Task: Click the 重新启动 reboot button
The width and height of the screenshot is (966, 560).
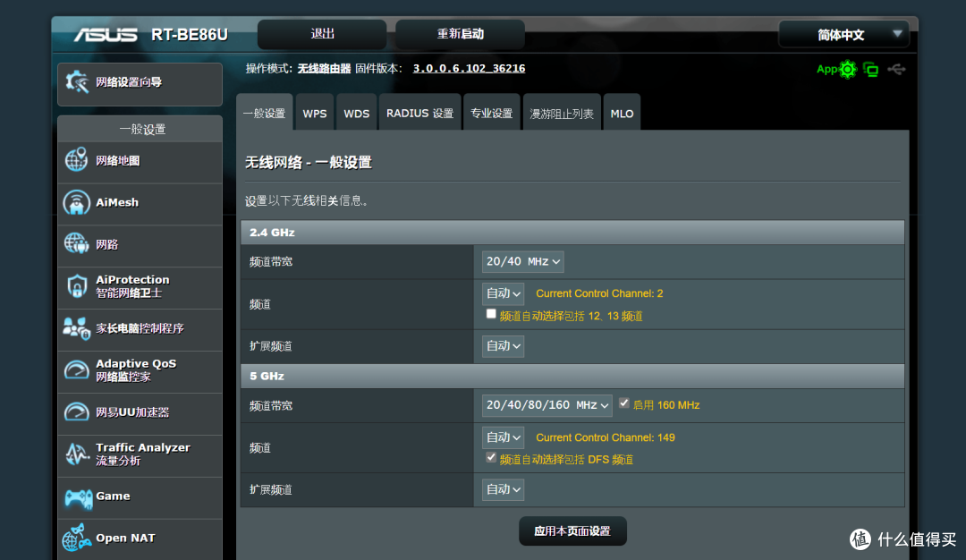Action: [x=461, y=34]
